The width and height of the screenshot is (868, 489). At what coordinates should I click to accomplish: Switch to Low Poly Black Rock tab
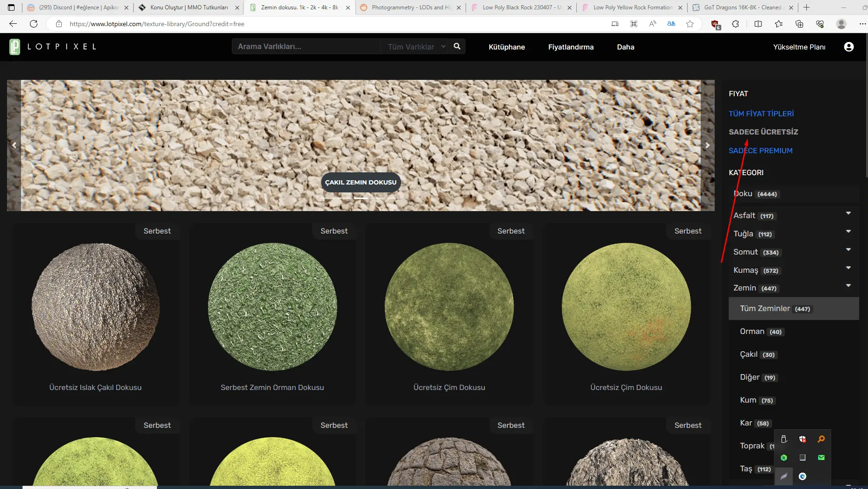pyautogui.click(x=521, y=7)
